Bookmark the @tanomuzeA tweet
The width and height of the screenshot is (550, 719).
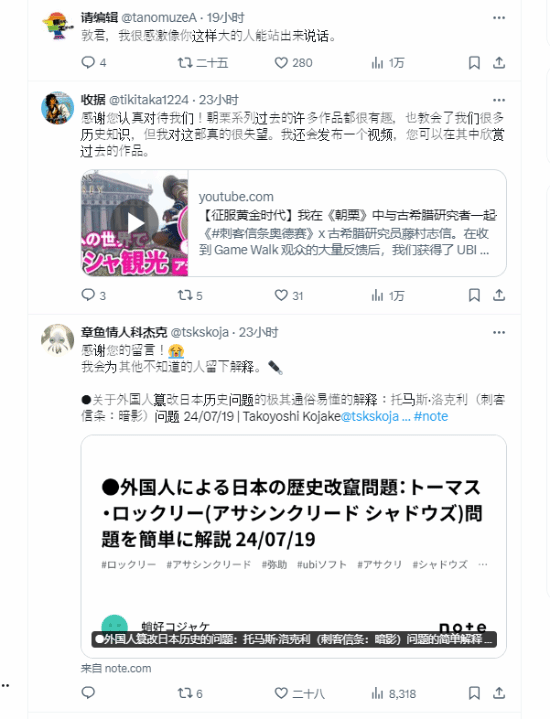click(x=474, y=63)
